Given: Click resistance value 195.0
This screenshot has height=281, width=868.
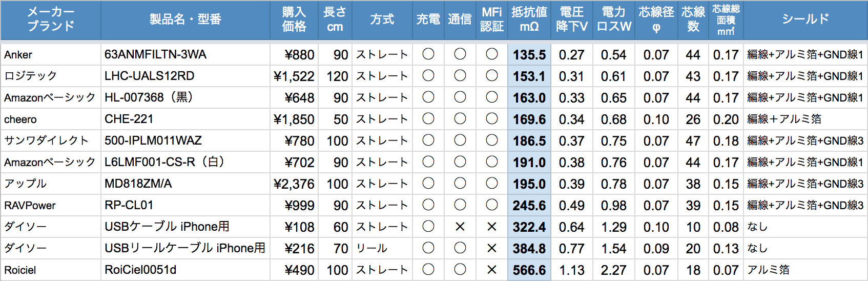Looking at the screenshot, I should click(x=529, y=184).
